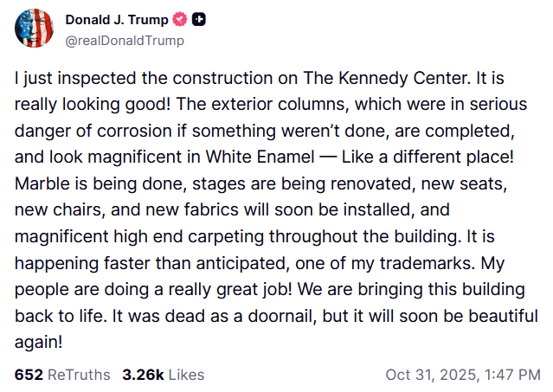
Task: Click the words "high end carpeting"
Action: [x=189, y=236]
